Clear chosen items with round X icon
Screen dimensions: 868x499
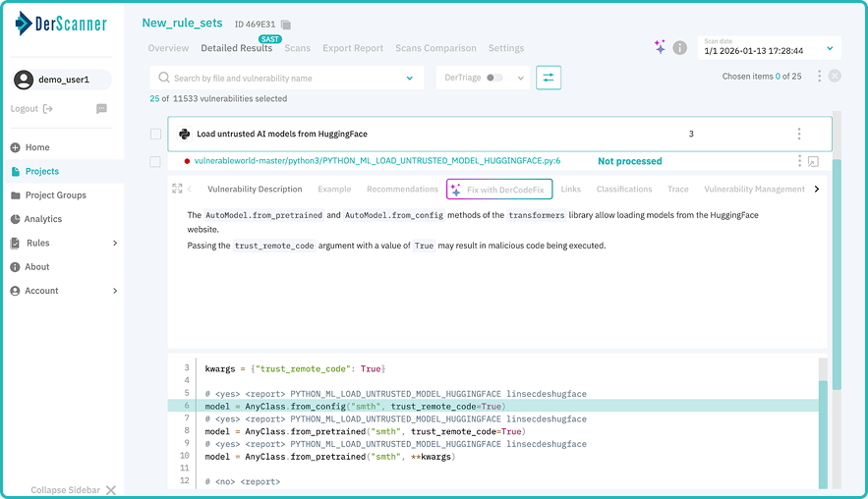coord(835,77)
